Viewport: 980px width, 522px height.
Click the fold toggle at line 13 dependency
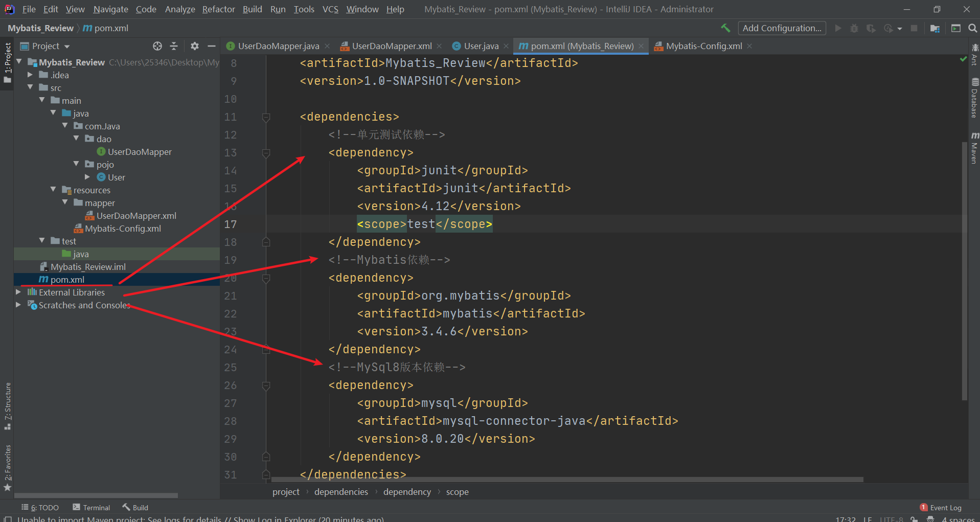(266, 153)
